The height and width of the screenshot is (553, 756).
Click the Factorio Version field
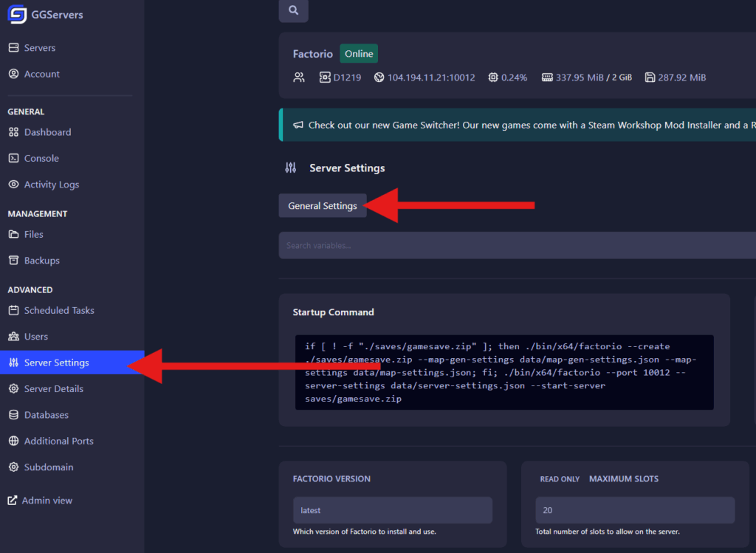tap(392, 510)
